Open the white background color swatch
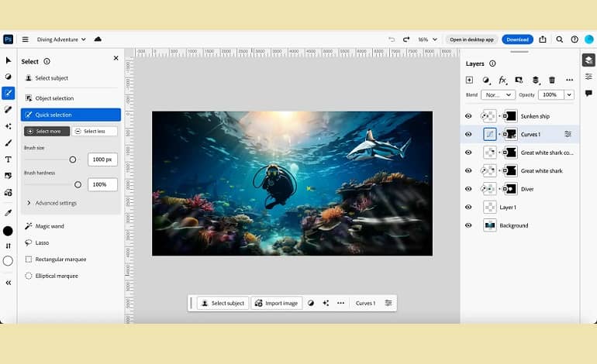This screenshot has width=597, height=364. coord(8,261)
